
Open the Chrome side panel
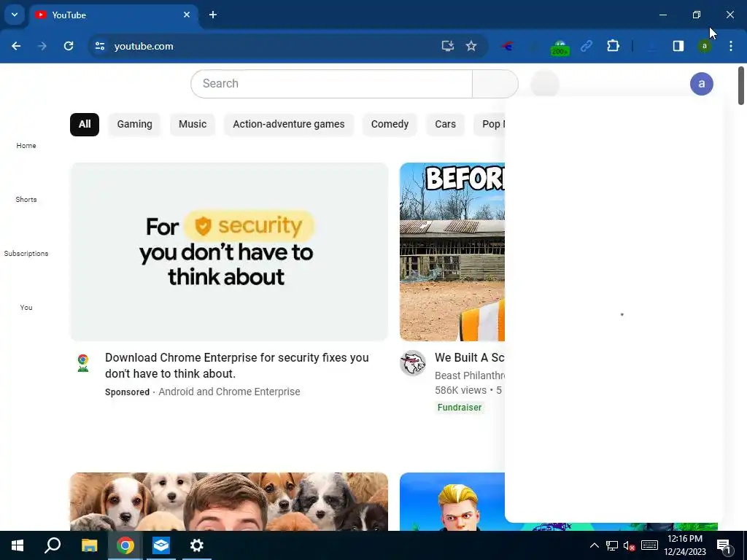(678, 46)
